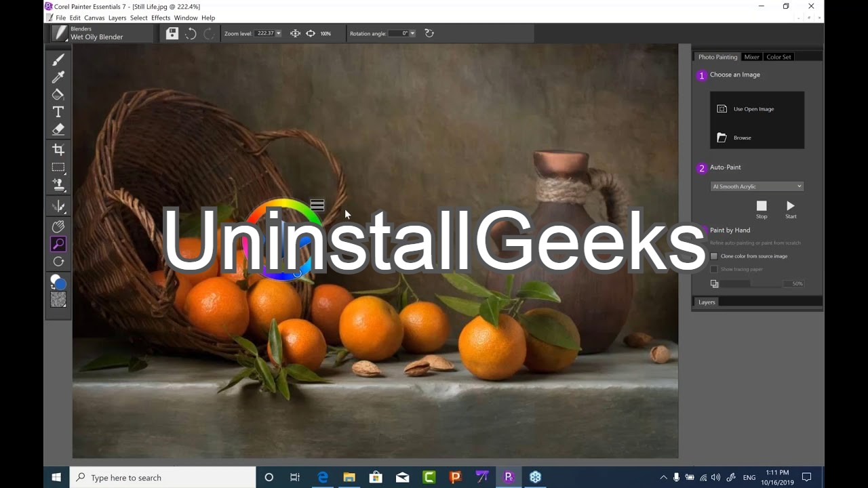This screenshot has width=868, height=488.
Task: Select the Brush tool
Action: tap(58, 60)
